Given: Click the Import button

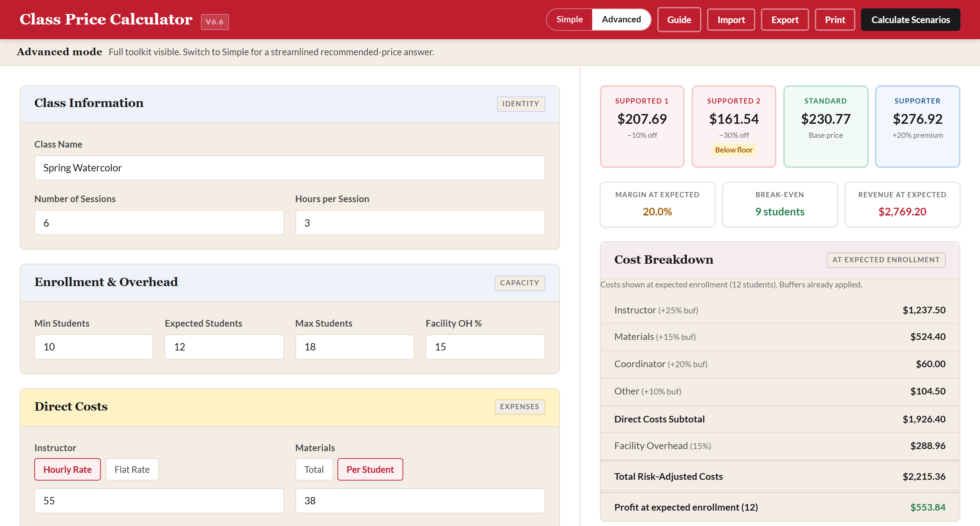Looking at the screenshot, I should 731,20.
